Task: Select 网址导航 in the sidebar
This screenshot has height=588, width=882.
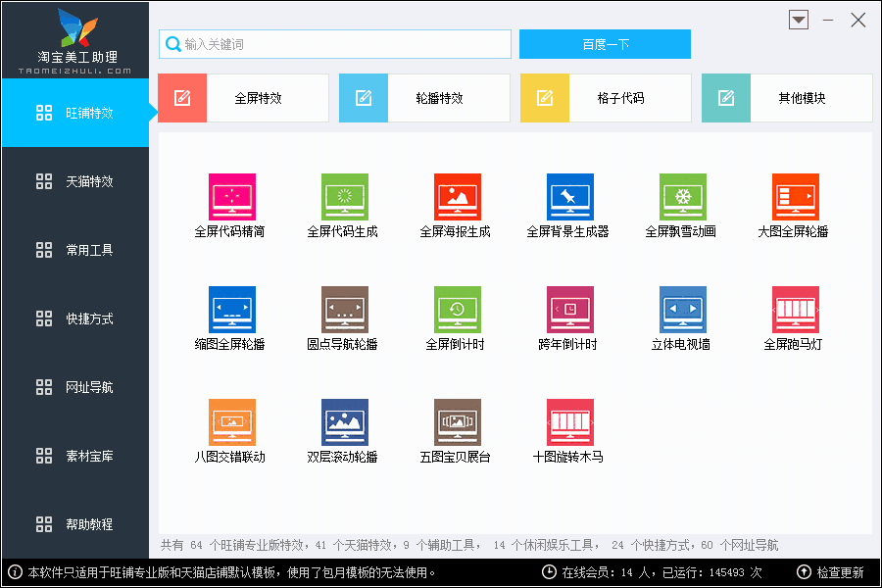Action: click(x=75, y=387)
